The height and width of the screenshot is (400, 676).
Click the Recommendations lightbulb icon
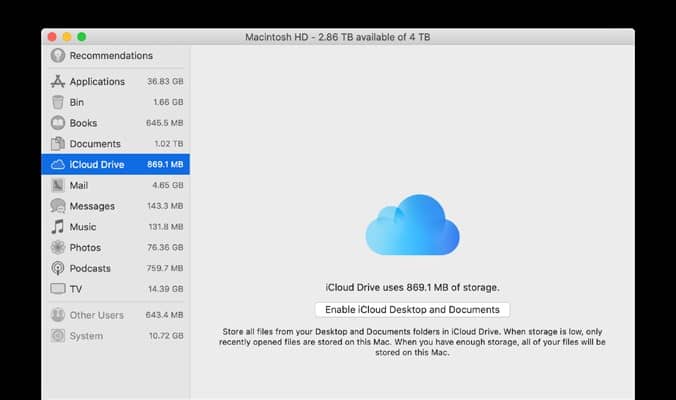58,56
